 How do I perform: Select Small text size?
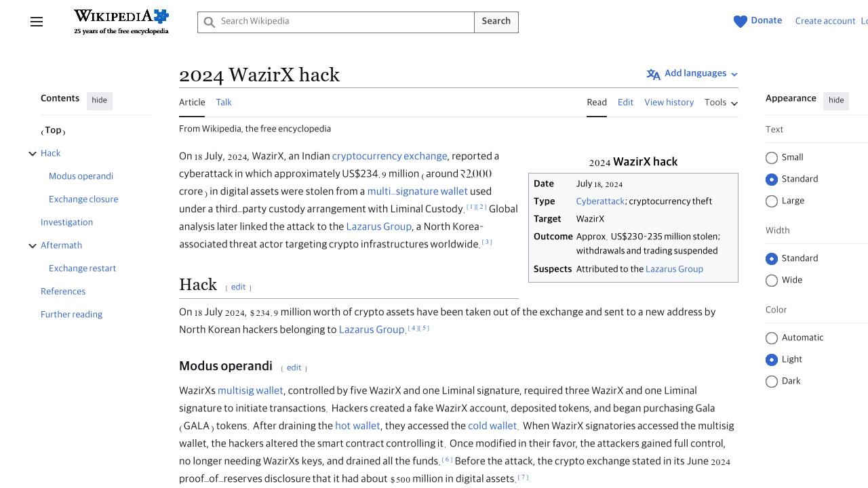click(772, 158)
